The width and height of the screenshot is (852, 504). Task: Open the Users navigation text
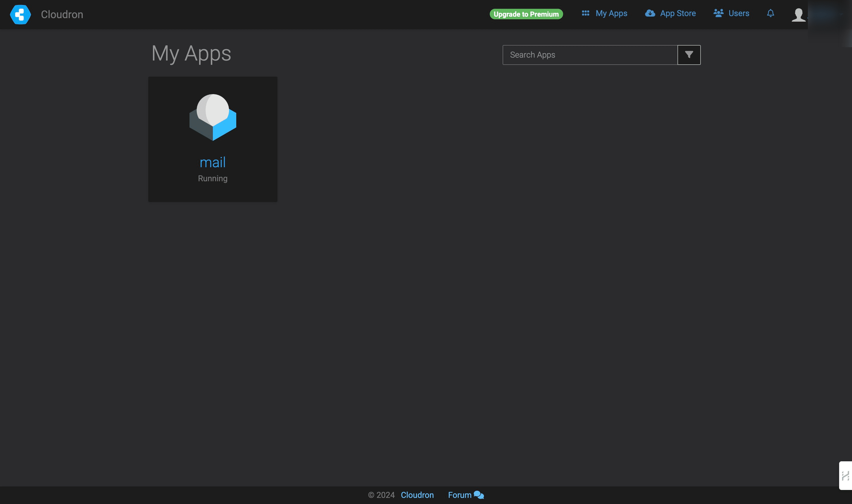tap(739, 13)
